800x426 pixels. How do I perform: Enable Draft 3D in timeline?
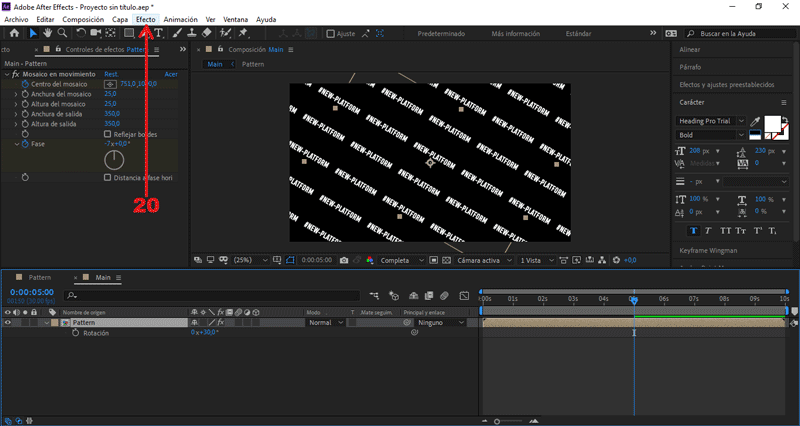click(394, 295)
